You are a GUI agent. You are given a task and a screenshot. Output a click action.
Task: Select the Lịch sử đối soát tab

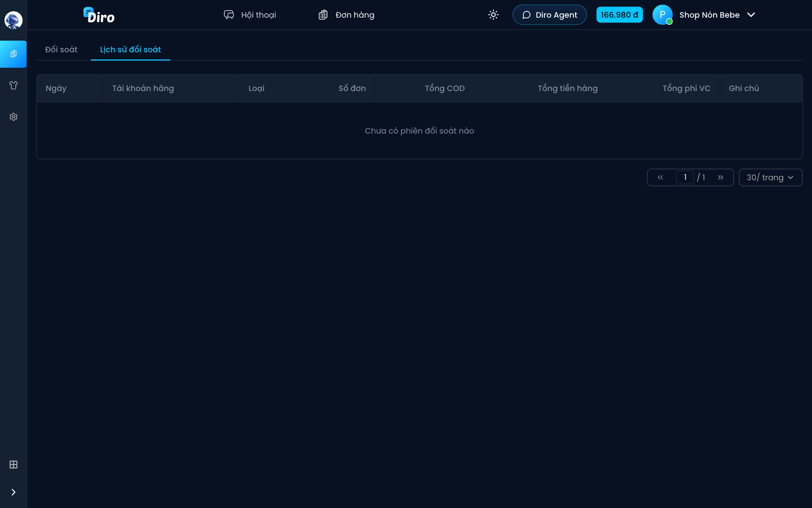(x=130, y=49)
